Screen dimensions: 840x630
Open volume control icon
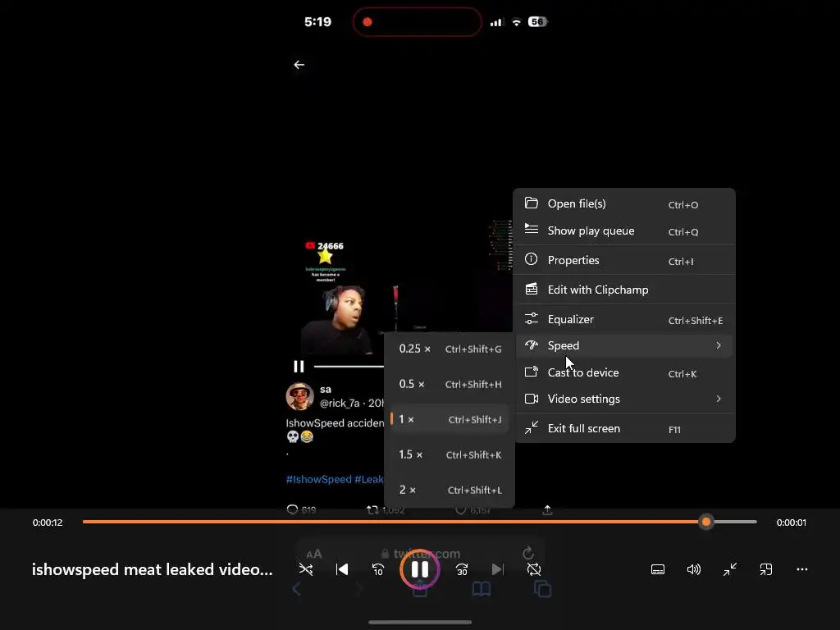[694, 569]
